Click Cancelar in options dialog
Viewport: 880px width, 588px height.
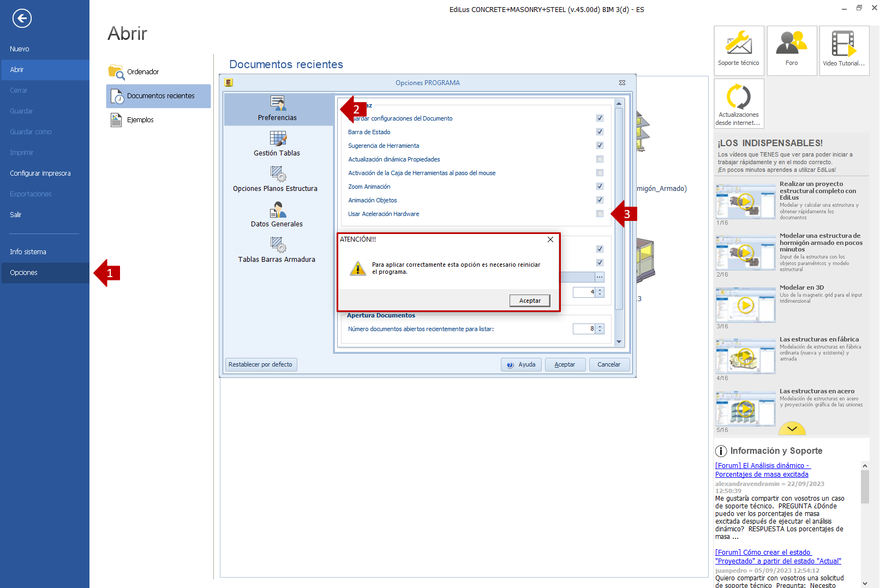(609, 365)
